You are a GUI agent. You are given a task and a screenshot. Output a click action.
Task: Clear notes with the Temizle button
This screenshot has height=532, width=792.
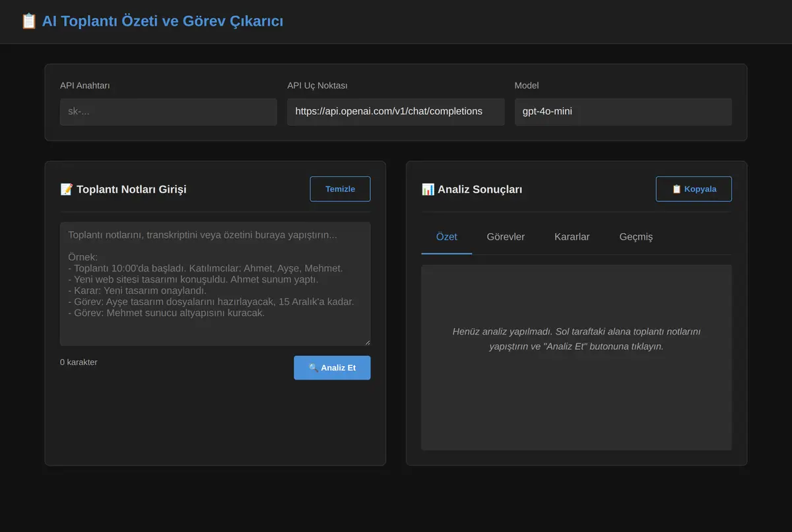click(340, 189)
